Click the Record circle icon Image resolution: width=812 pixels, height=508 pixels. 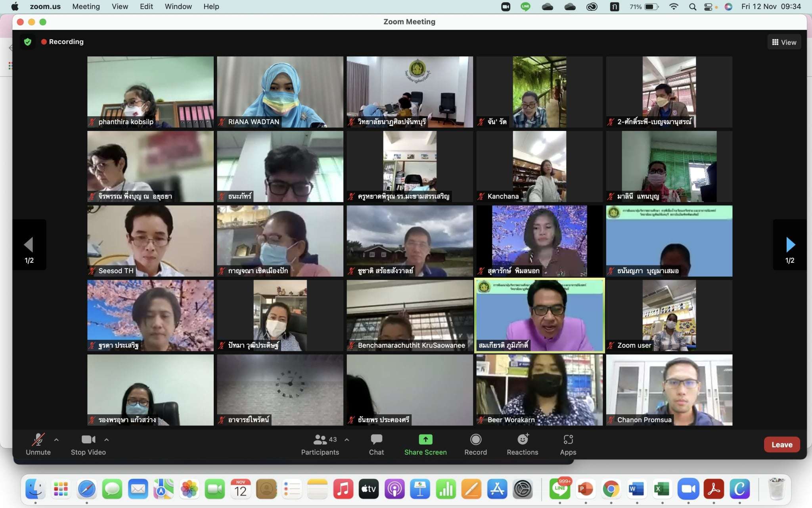[x=475, y=439]
